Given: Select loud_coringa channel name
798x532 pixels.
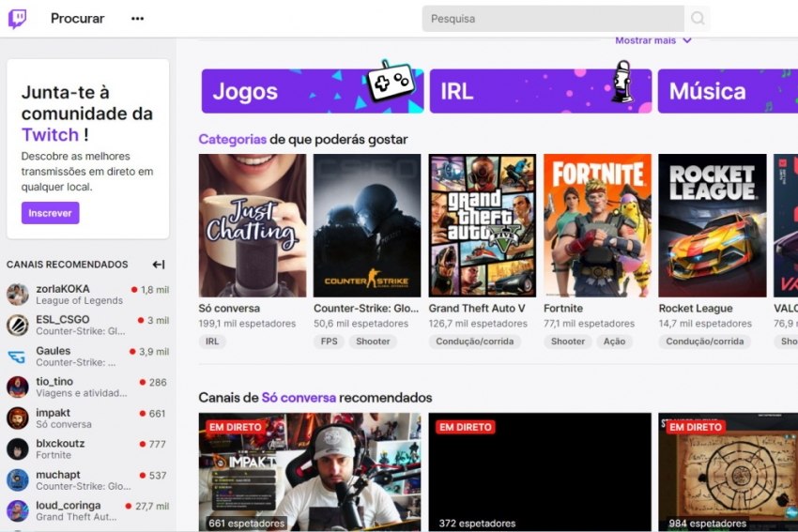Looking at the screenshot, I should point(69,506).
